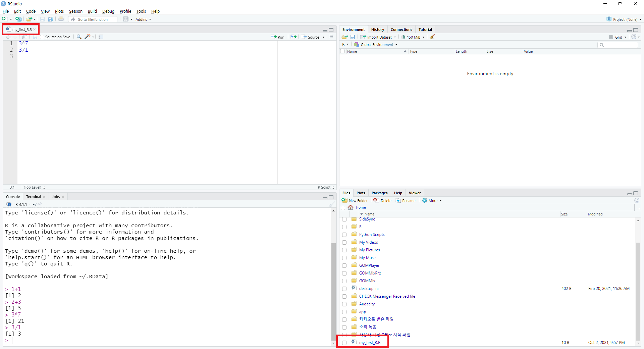Click the workspace panes layout grid icon

(126, 19)
